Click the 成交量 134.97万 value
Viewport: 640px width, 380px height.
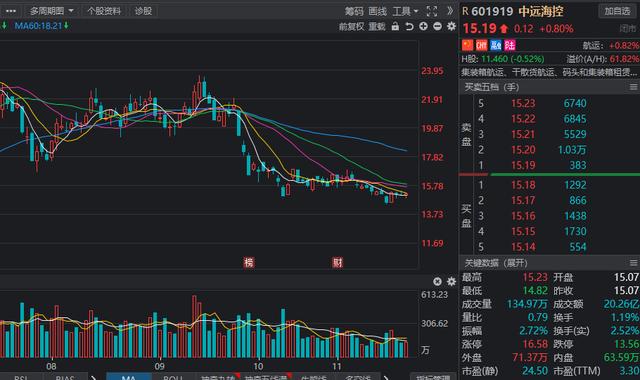(x=527, y=304)
